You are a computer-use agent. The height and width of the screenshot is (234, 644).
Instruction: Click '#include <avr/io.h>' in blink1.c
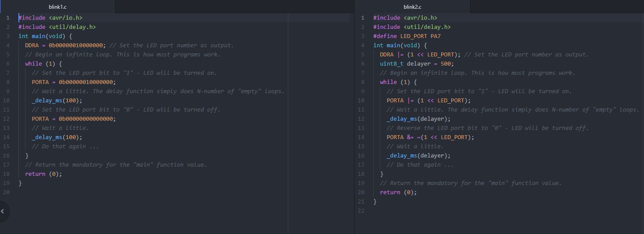(50, 18)
